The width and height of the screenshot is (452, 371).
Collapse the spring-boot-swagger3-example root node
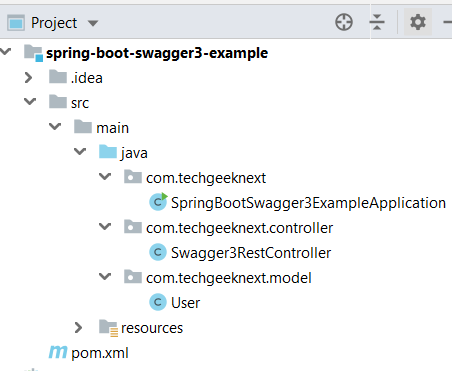click(5, 52)
